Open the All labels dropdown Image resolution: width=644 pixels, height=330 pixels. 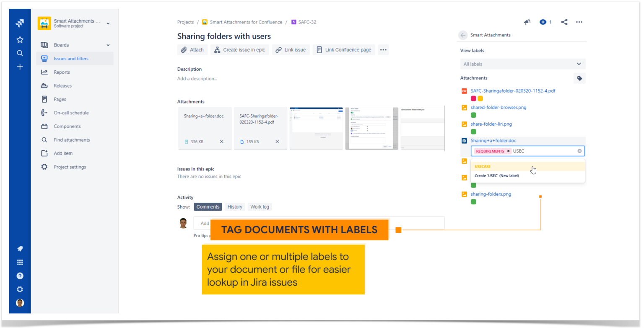coord(522,64)
